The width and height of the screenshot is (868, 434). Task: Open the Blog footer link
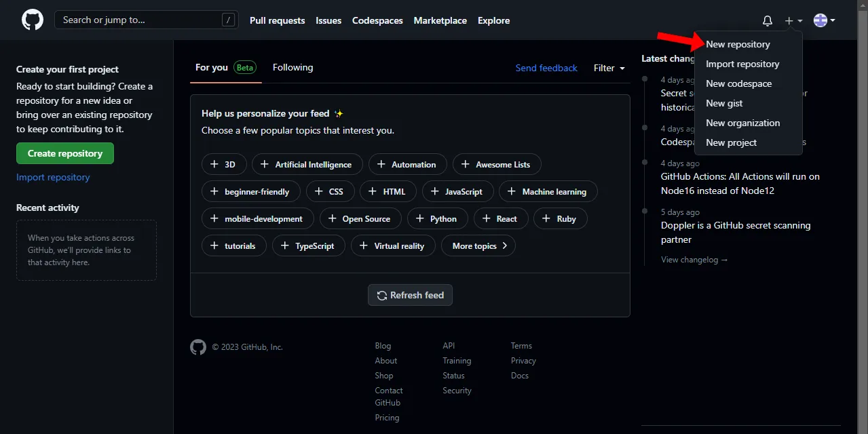pos(383,346)
